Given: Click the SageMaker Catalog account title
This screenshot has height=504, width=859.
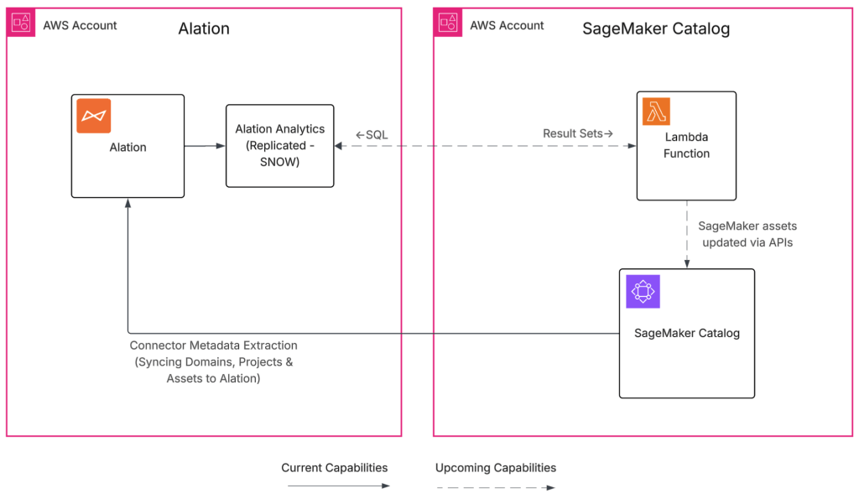Looking at the screenshot, I should (656, 29).
